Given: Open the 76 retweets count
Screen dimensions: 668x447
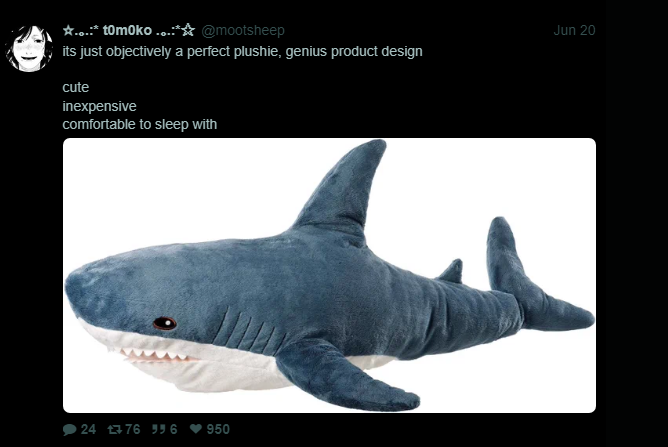Looking at the screenshot, I should coord(132,429).
